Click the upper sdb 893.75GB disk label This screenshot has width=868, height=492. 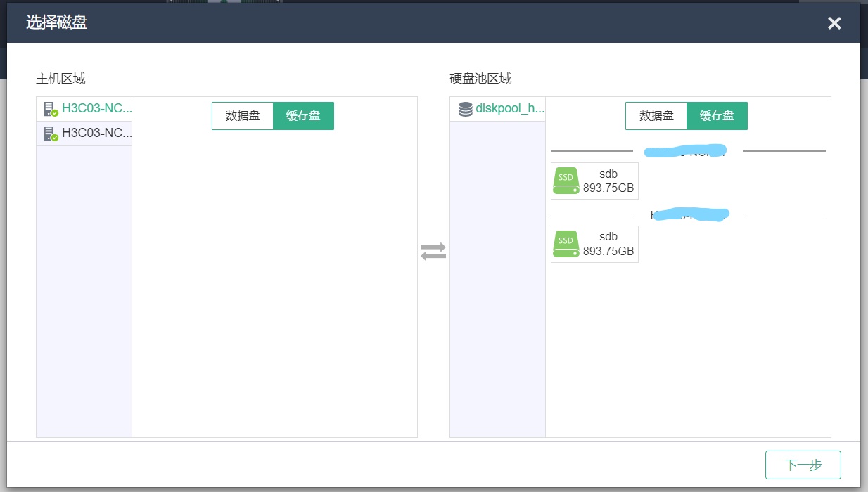tap(608, 181)
